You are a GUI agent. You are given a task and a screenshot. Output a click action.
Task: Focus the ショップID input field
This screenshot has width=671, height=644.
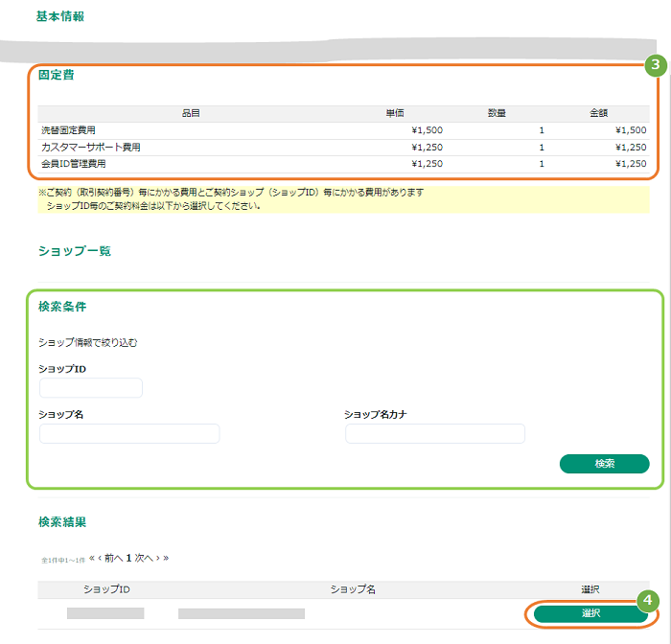[91, 388]
